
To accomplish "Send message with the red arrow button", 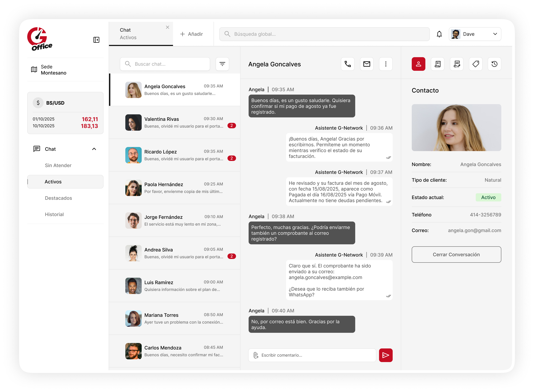I will 385,355.
